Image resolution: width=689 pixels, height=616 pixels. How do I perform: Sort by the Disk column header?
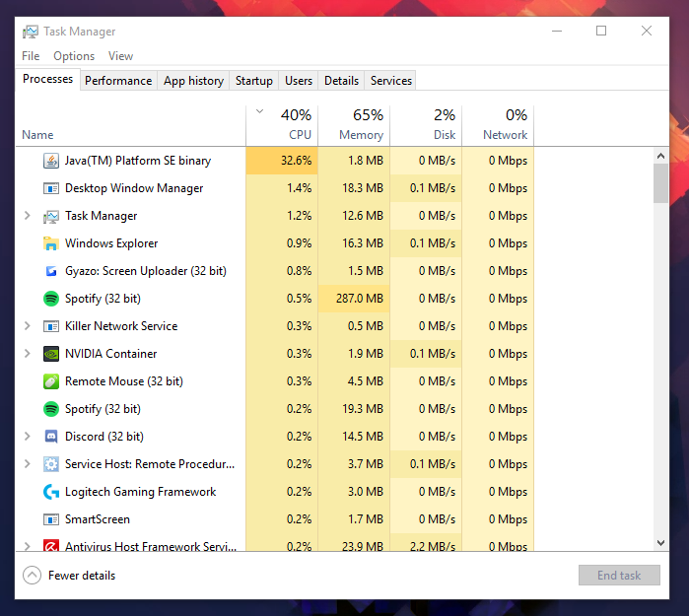point(426,126)
